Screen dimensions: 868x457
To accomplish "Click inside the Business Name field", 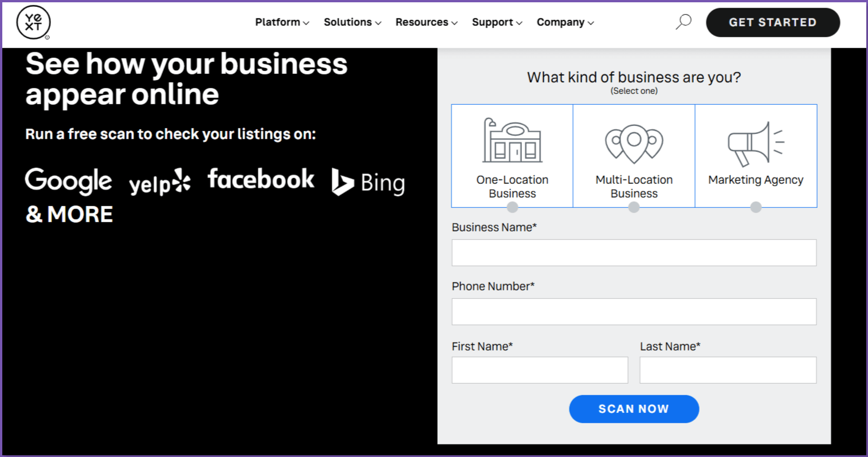I will click(634, 253).
